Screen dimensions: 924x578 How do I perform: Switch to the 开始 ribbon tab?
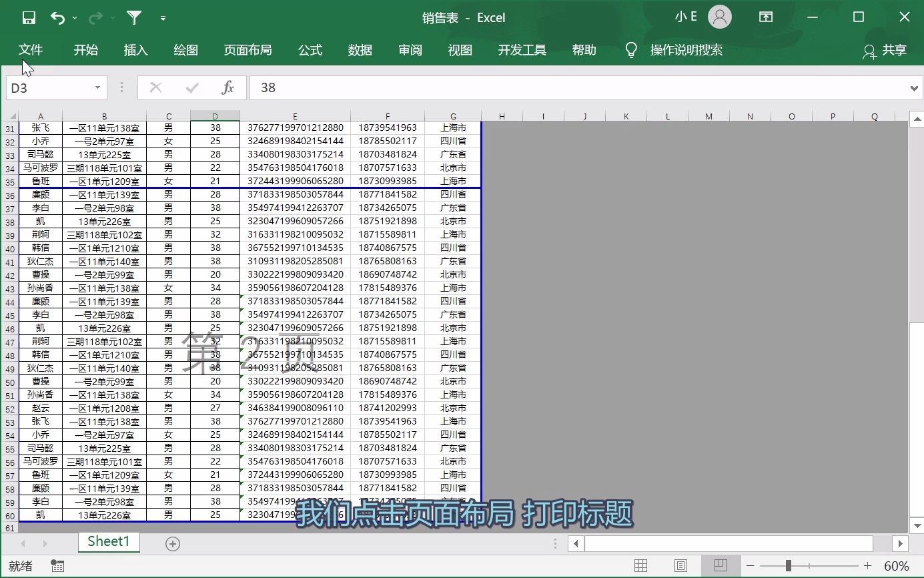coord(85,50)
